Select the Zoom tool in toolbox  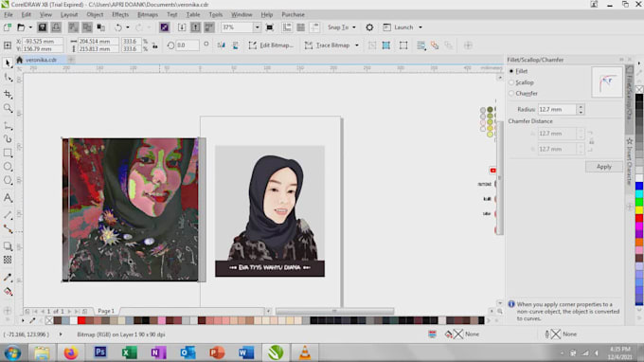pyautogui.click(x=8, y=108)
